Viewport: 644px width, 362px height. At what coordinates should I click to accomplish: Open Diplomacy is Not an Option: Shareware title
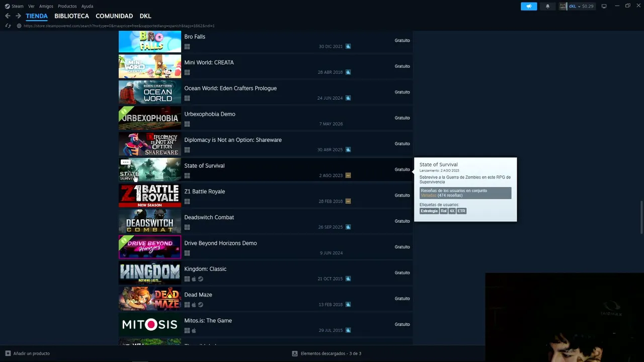click(x=233, y=140)
